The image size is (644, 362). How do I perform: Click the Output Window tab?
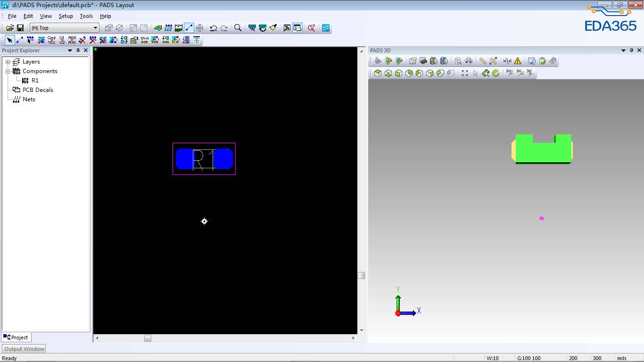[x=25, y=349]
